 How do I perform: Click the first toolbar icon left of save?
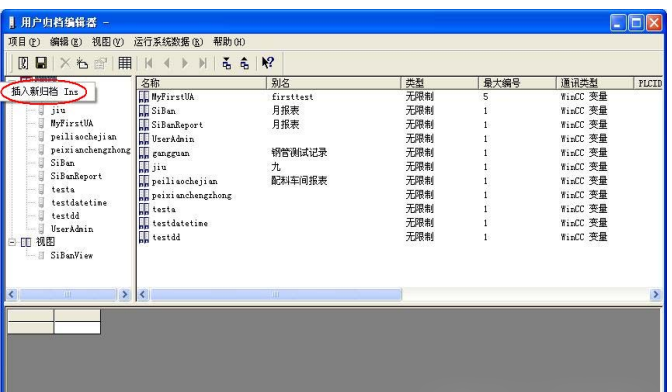(x=23, y=63)
